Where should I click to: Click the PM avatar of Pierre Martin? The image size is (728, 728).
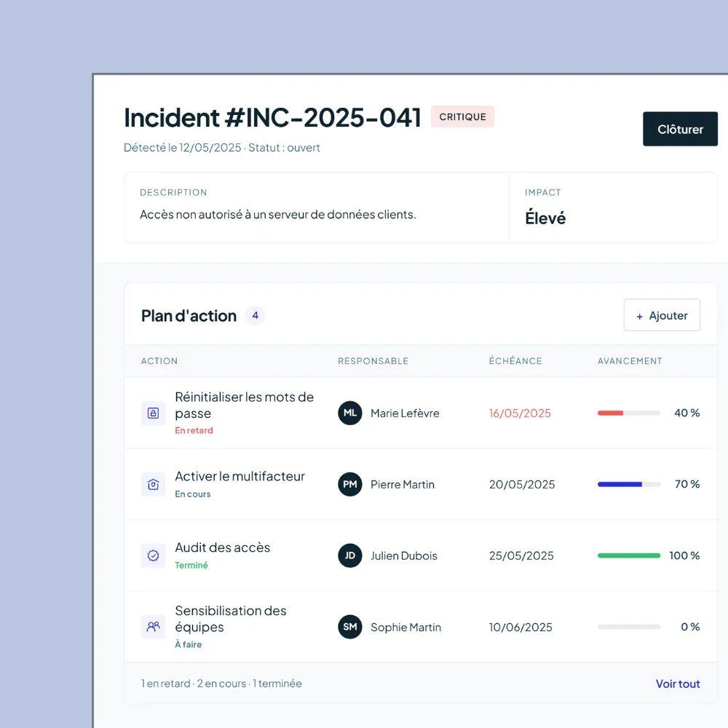pyautogui.click(x=350, y=485)
